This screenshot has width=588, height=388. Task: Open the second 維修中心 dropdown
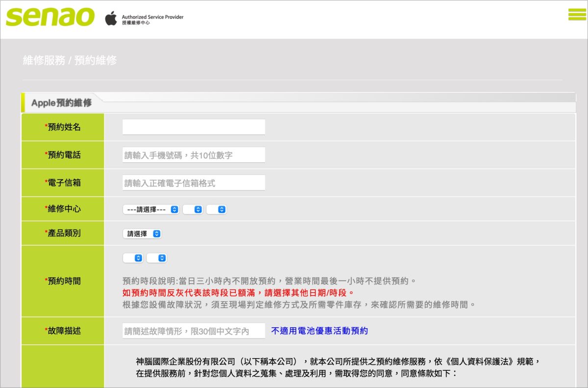click(193, 209)
